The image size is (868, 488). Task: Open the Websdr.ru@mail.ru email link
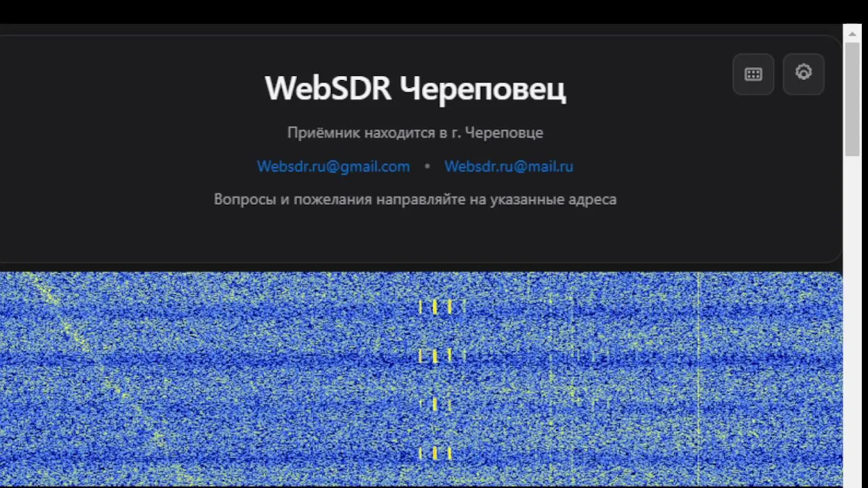pyautogui.click(x=509, y=166)
